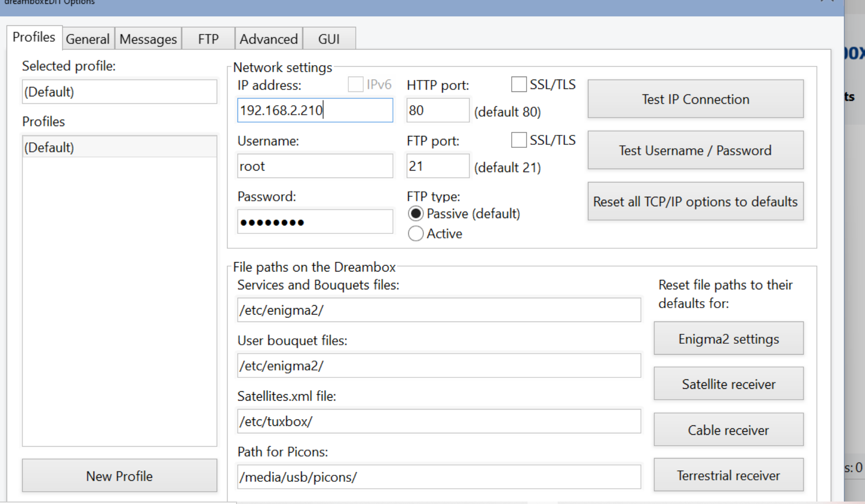Create a New Profile

pos(119,476)
